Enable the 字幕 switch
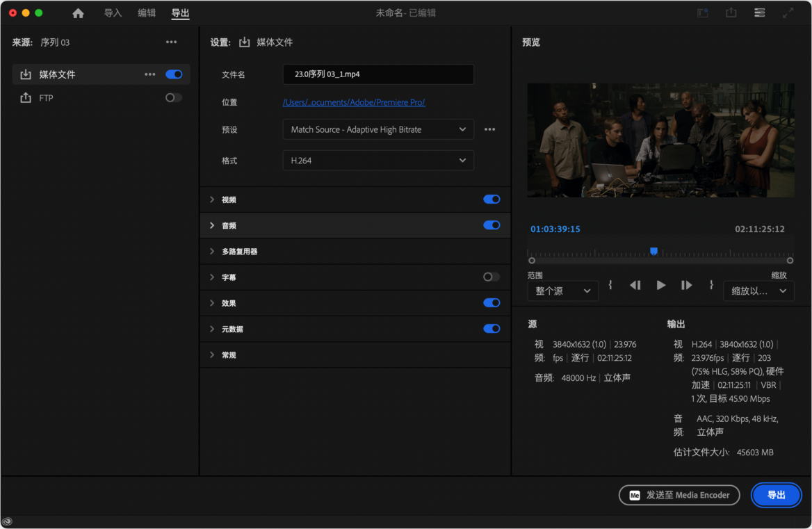Image resolution: width=812 pixels, height=529 pixels. click(492, 277)
